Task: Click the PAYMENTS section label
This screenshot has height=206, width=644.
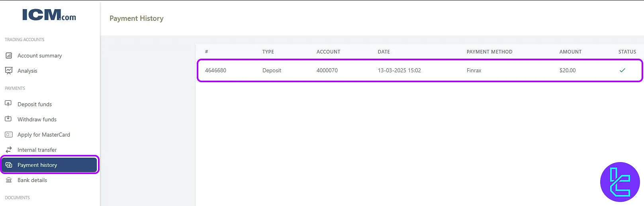Action: pos(15,88)
